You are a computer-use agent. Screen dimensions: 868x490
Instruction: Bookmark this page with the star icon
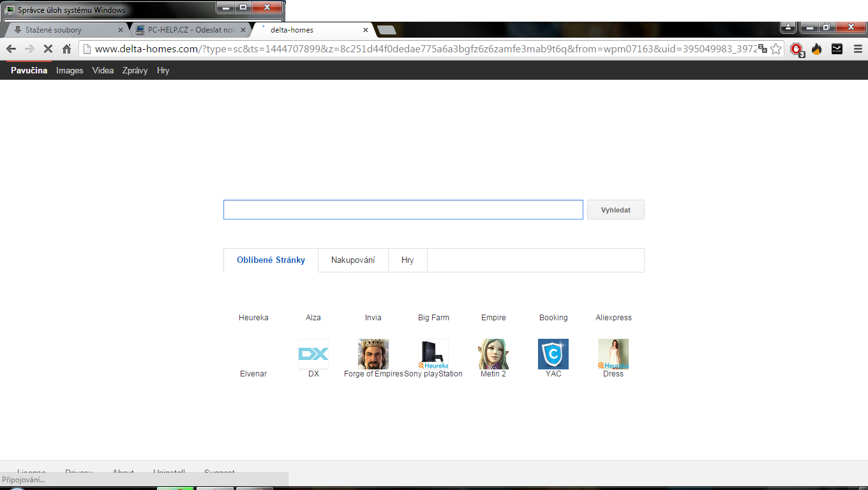pyautogui.click(x=776, y=49)
